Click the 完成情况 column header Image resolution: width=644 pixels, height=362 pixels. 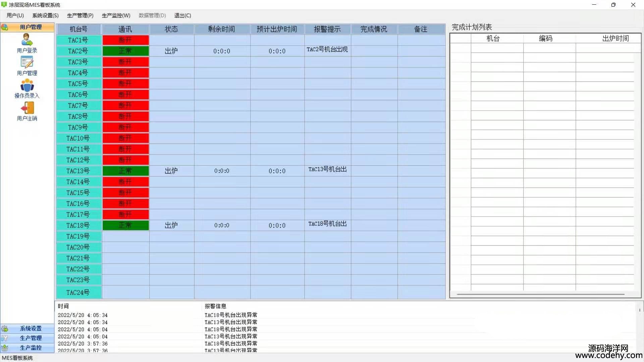(374, 29)
